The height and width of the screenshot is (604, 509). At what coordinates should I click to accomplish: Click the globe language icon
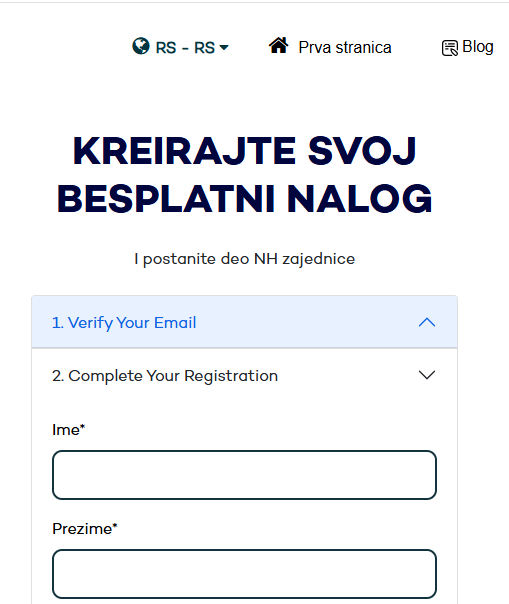tap(141, 46)
